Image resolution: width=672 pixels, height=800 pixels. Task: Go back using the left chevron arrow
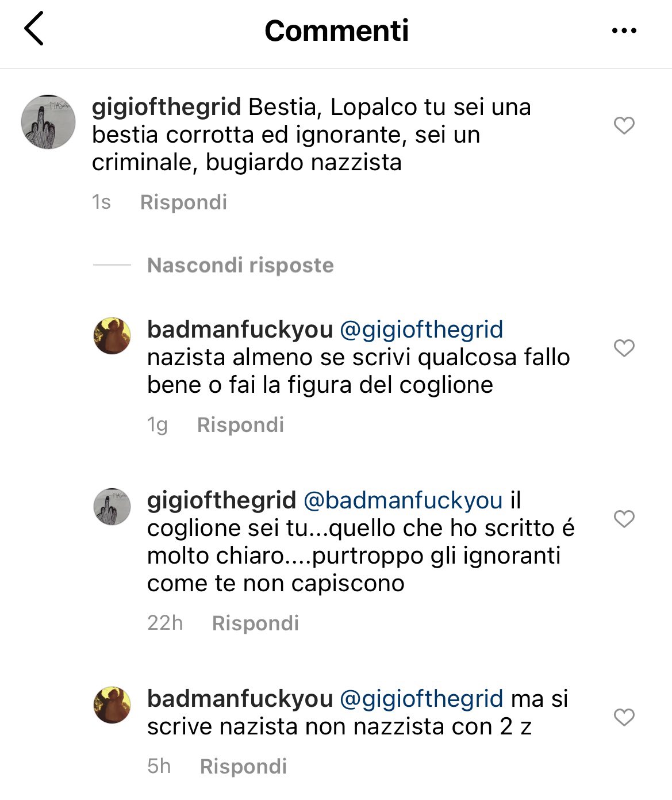pyautogui.click(x=34, y=29)
